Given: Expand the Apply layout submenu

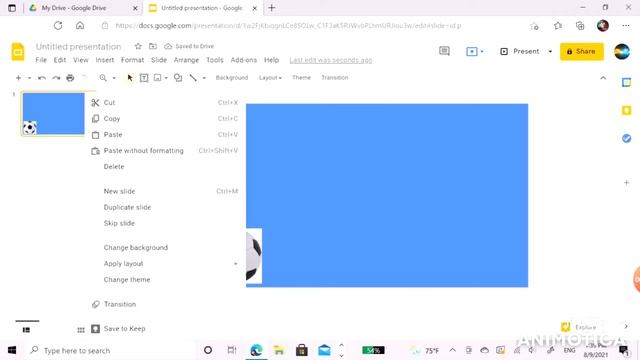Looking at the screenshot, I should click(x=236, y=264).
